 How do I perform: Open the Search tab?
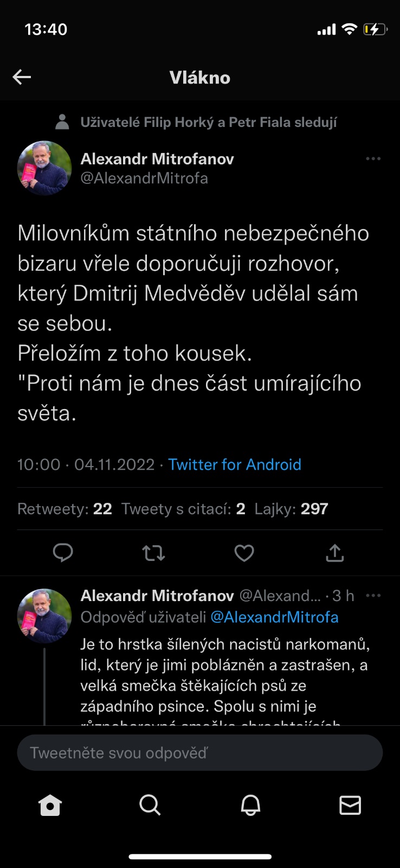(150, 806)
